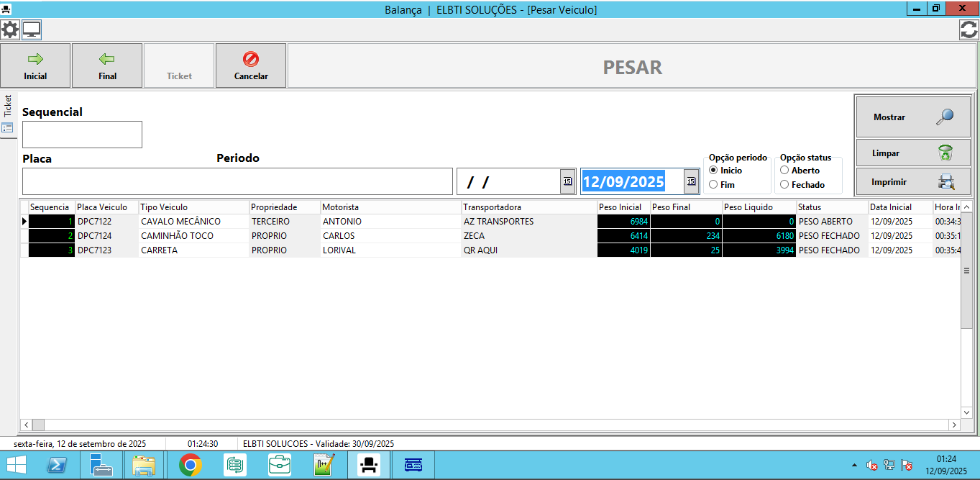Select the Fim period radio option

[713, 185]
